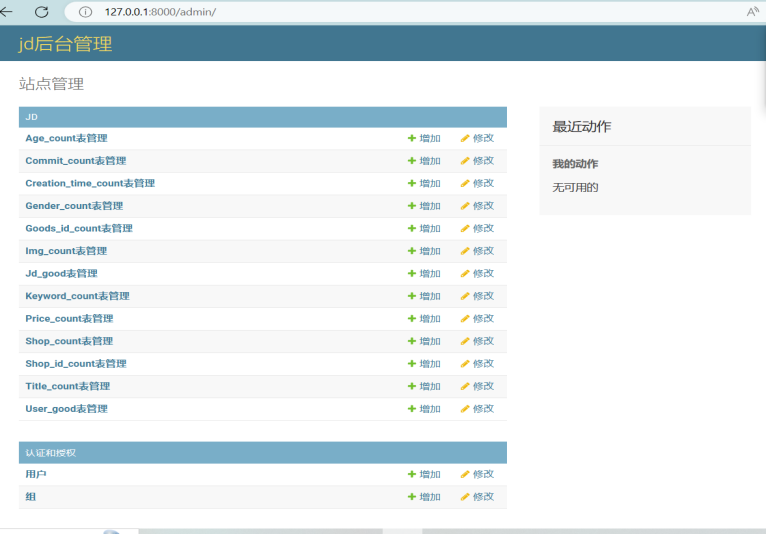Viewport: 766px width, 534px height.
Task: Open Gender_count表管理 link
Action: [x=74, y=206]
